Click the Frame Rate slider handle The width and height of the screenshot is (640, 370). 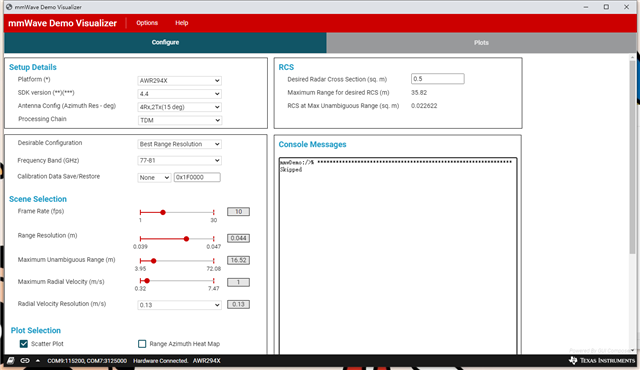[163, 212]
